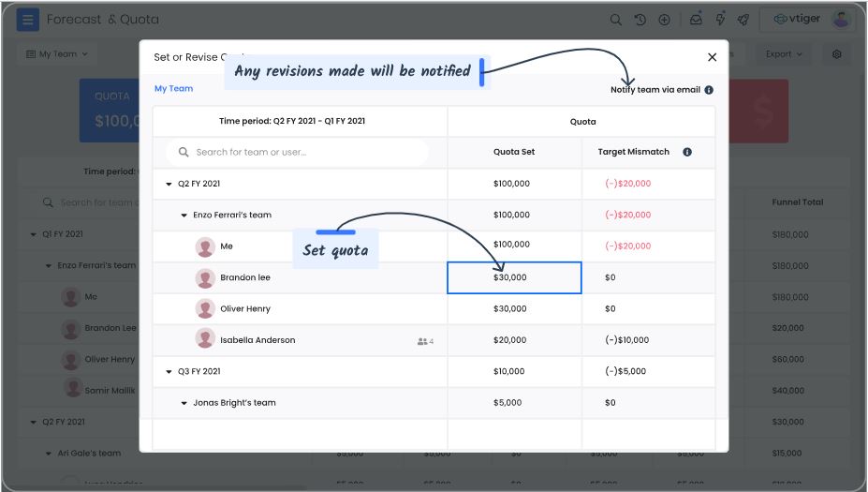
Task: Click Q3 FY 2021 $10,000 quota cell
Action: tap(514, 372)
